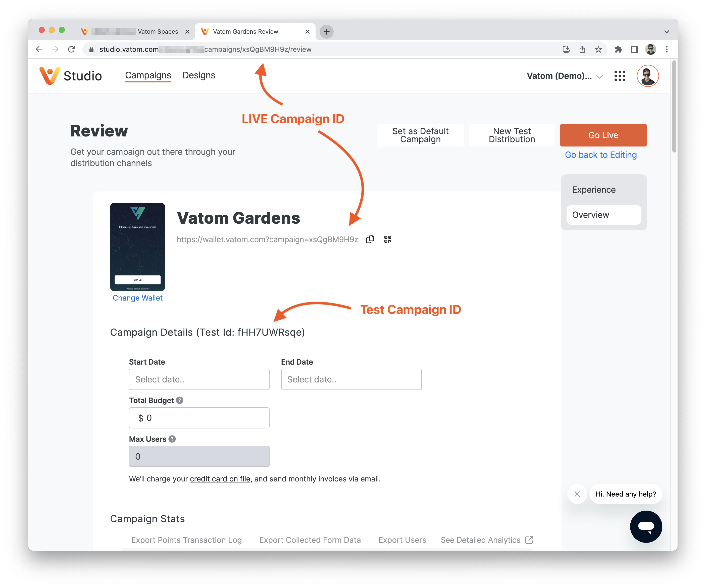Click Total Budget help icon
Viewport: 706px width, 588px height.
[x=180, y=400]
